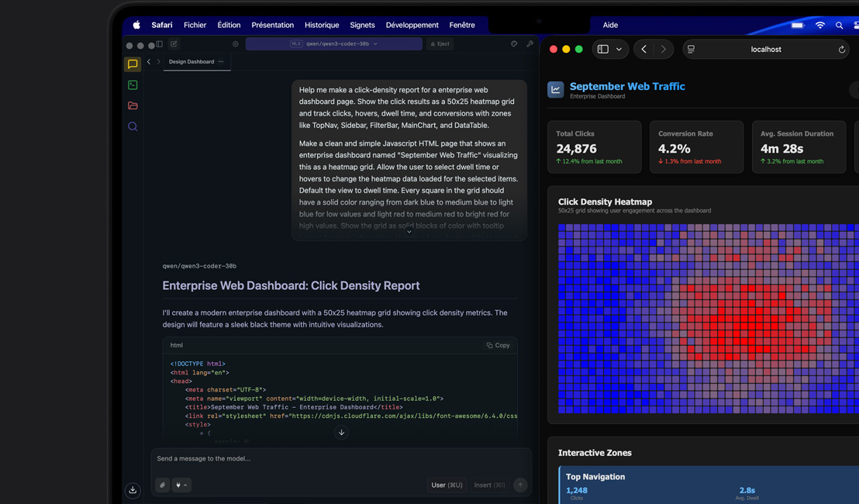Check battery status in menu bar

pyautogui.click(x=799, y=25)
